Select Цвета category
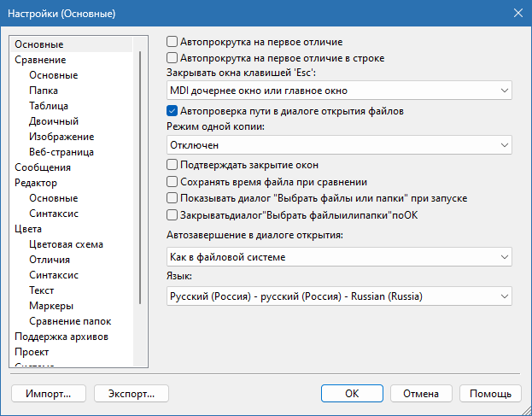The height and width of the screenshot is (416, 532). click(28, 229)
